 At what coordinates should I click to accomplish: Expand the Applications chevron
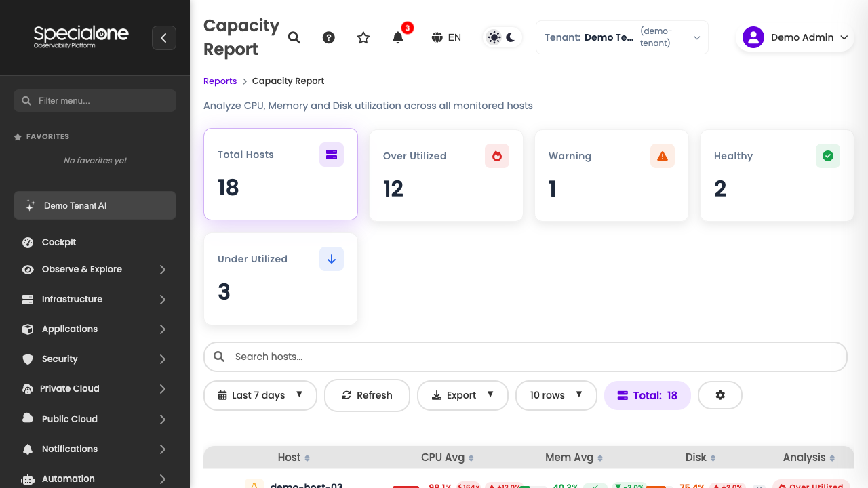coord(163,329)
